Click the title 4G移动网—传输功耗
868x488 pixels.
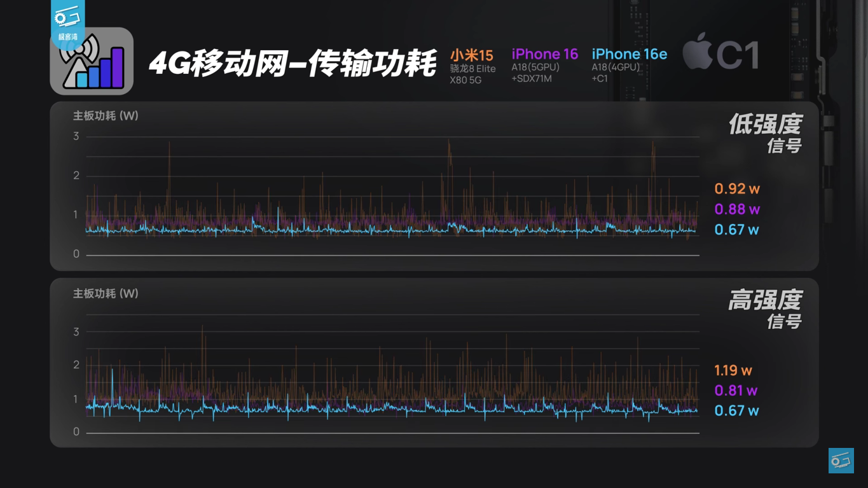[x=293, y=63]
